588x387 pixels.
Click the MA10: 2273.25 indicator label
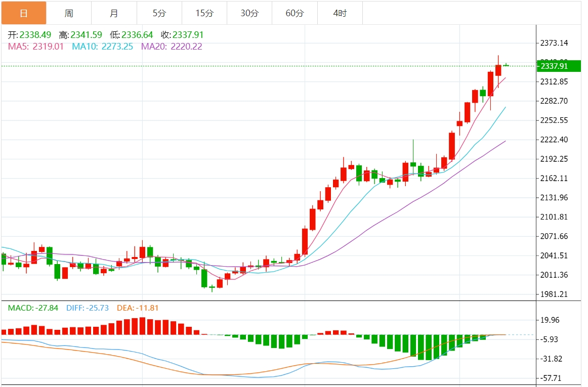(102, 47)
